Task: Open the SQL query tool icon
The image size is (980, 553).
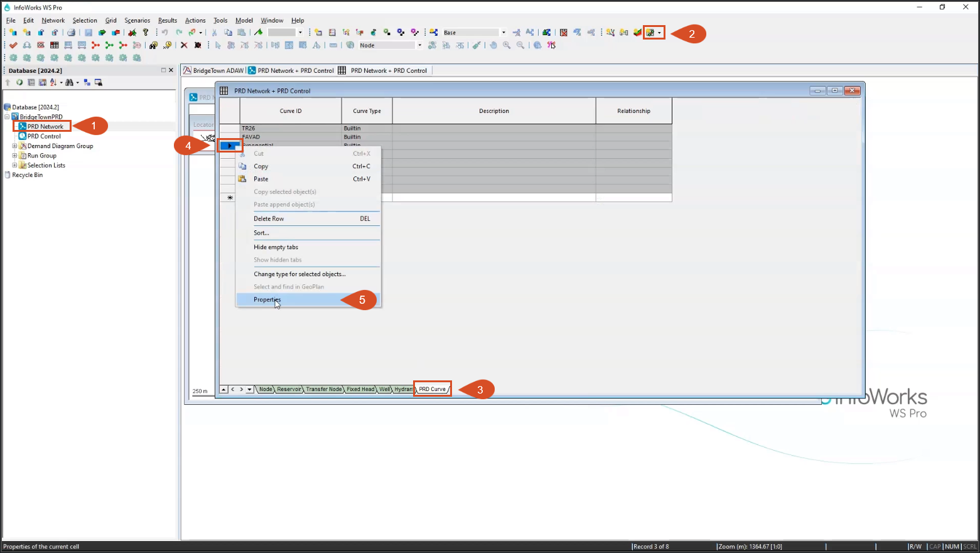Action: pyautogui.click(x=41, y=45)
